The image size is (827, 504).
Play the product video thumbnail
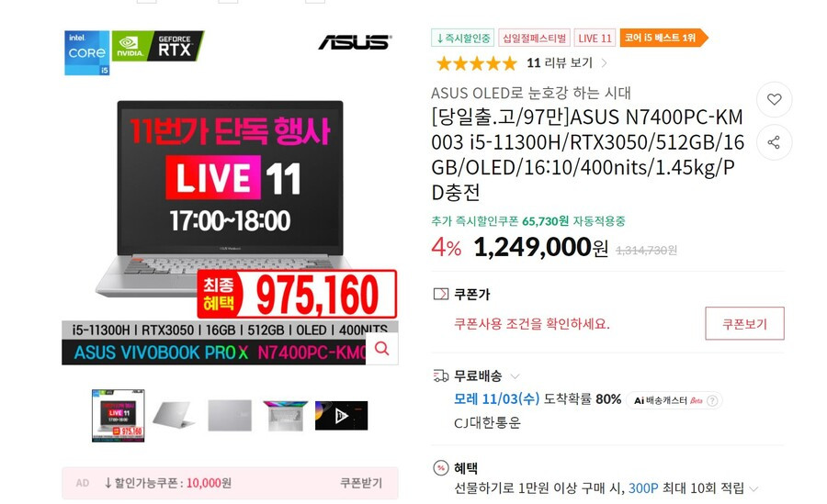pyautogui.click(x=341, y=416)
